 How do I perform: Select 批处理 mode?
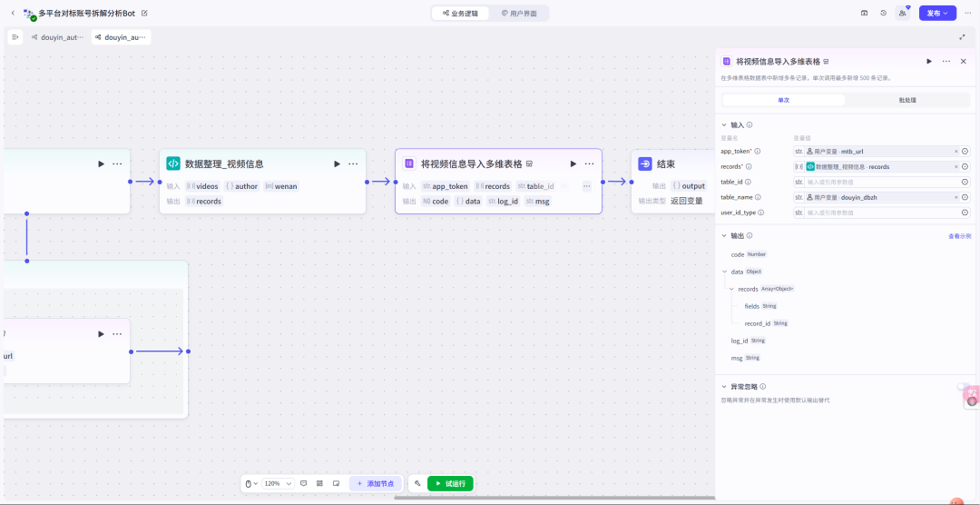click(907, 100)
